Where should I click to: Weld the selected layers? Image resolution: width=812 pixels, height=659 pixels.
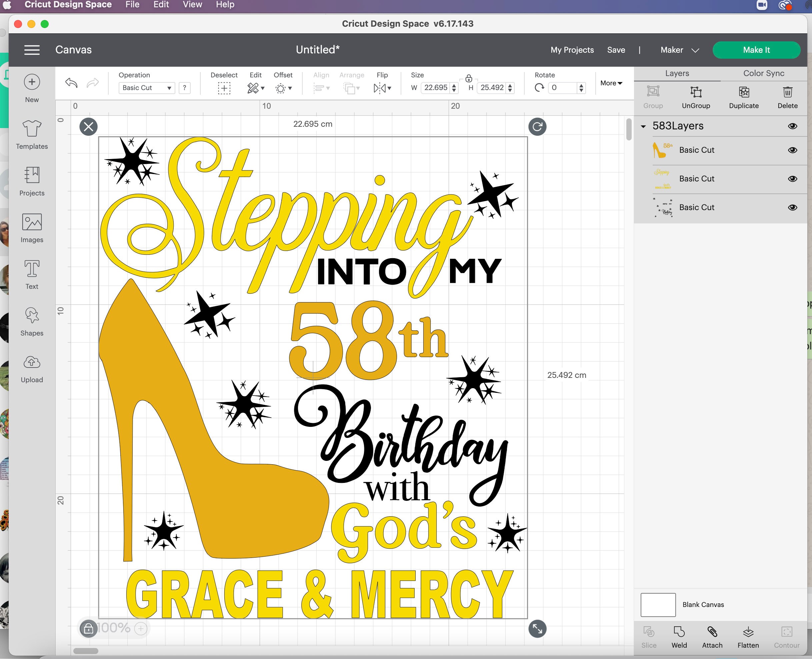pos(679,637)
